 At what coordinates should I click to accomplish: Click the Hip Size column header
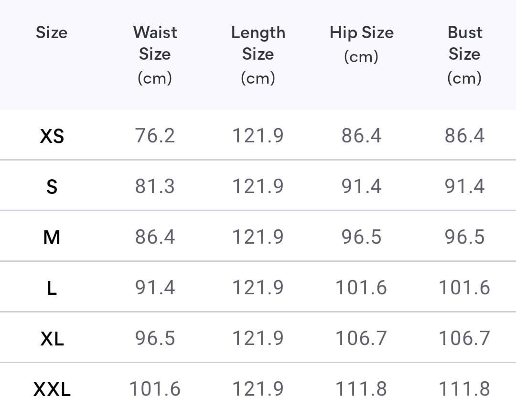coord(361,44)
